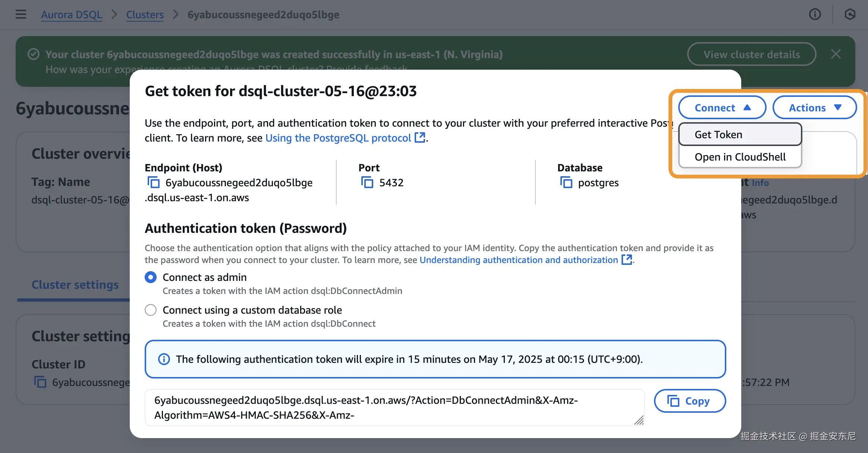Copy the Endpoint host value icon
Viewport: 868px width, 453px height.
click(154, 183)
